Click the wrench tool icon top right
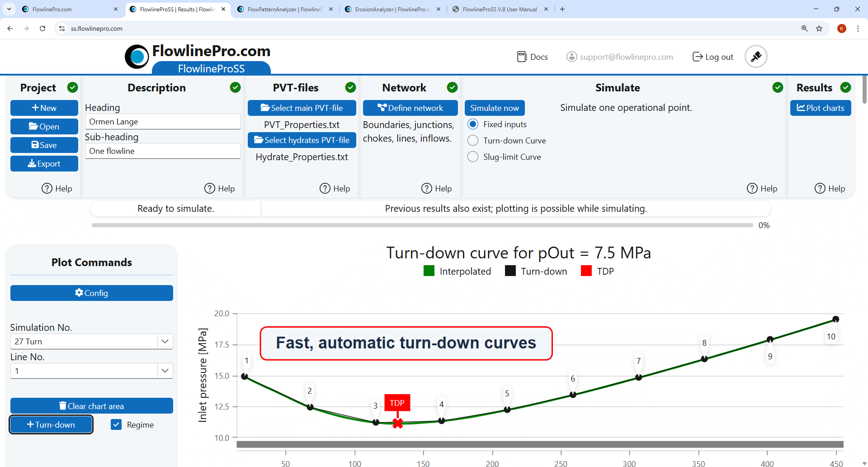868x467 pixels. pyautogui.click(x=755, y=56)
